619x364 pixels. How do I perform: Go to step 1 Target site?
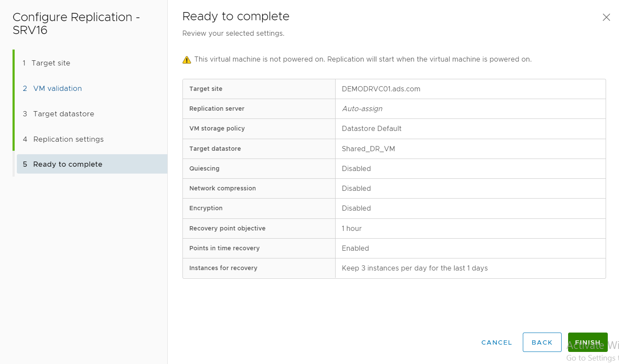(50, 63)
